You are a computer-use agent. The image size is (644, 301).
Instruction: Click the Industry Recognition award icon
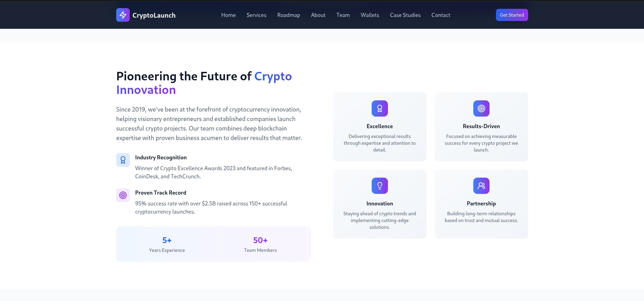(123, 160)
